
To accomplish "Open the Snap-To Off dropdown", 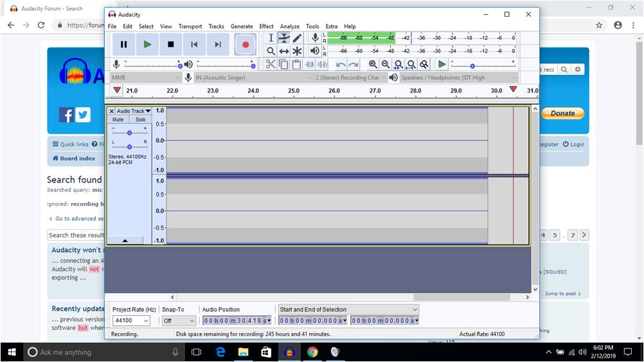I will 179,320.
